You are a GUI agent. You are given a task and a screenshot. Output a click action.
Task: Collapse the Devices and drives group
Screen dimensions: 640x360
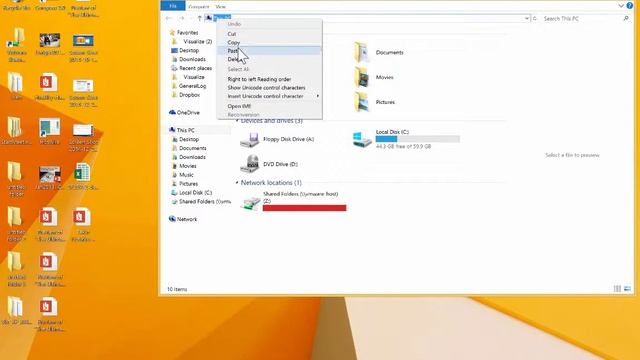click(x=237, y=121)
